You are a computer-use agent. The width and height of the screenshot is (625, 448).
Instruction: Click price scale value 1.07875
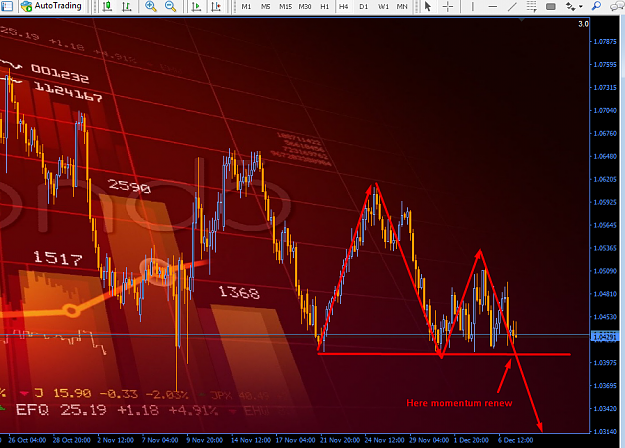click(605, 41)
